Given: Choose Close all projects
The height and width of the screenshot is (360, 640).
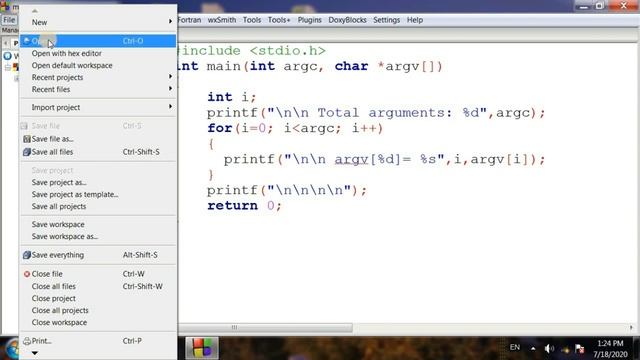Looking at the screenshot, I should [x=98, y=311].
